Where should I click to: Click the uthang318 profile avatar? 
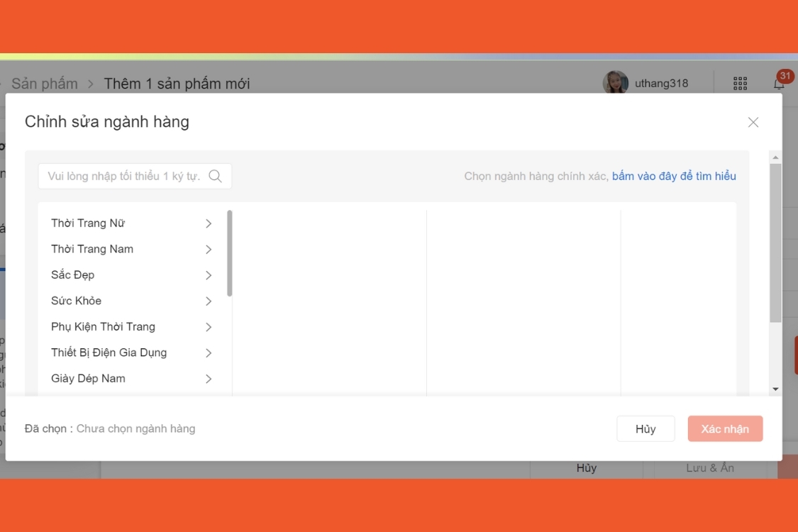click(x=615, y=83)
